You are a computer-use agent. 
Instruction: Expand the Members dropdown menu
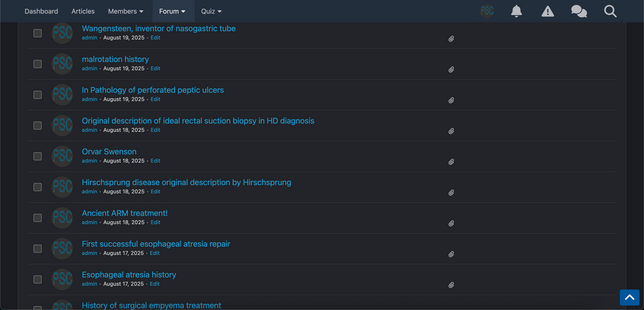tap(126, 11)
